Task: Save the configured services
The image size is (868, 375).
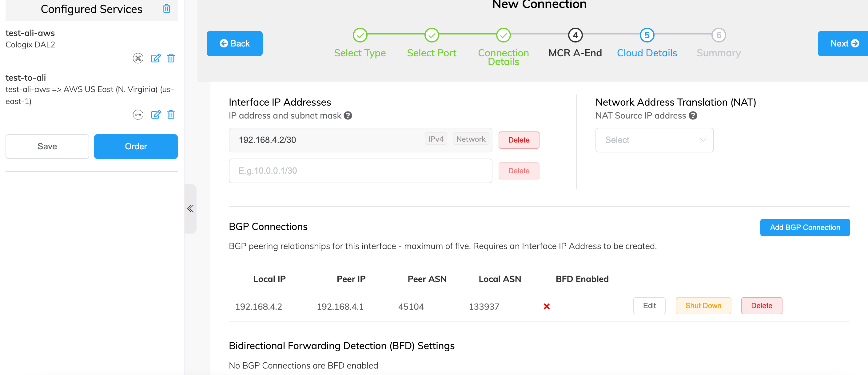Action: (x=47, y=146)
